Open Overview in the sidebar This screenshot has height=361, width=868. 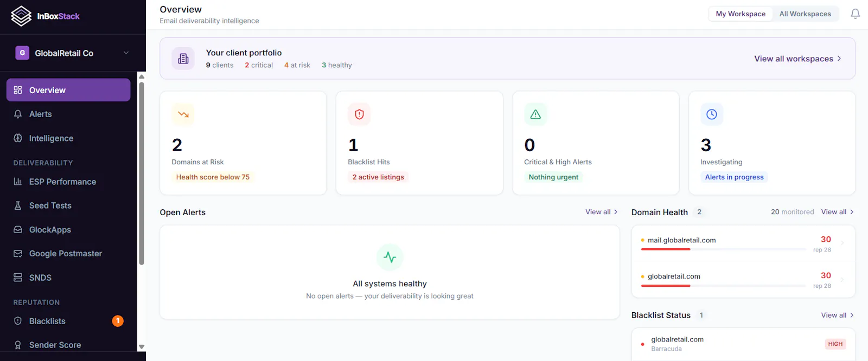pyautogui.click(x=68, y=90)
